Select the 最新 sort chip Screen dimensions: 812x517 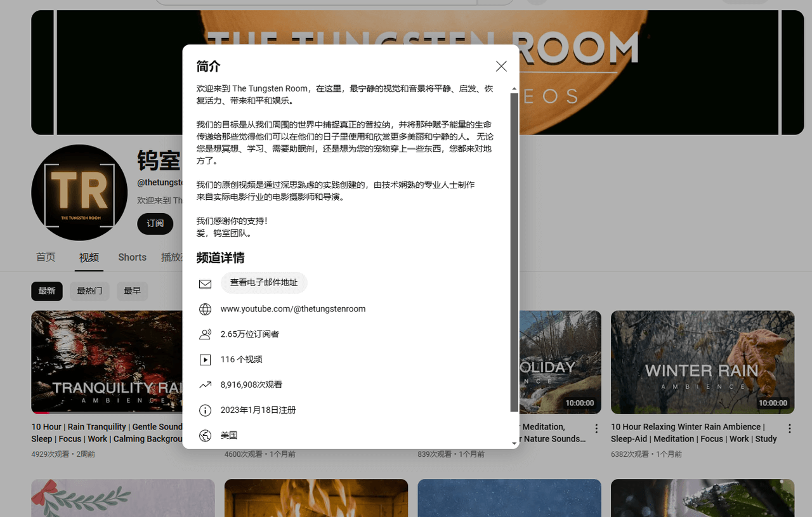click(x=47, y=291)
